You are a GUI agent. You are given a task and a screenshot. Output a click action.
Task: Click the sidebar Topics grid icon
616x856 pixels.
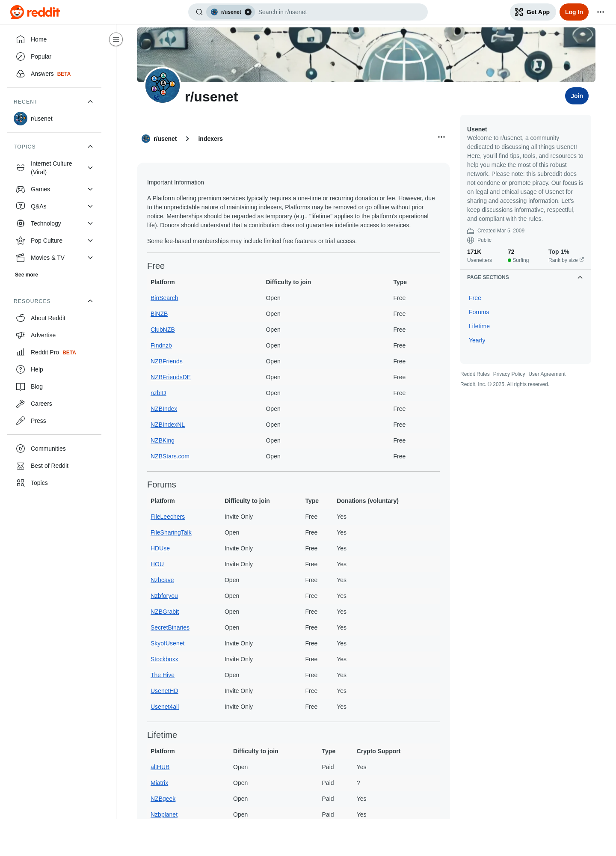(x=21, y=483)
